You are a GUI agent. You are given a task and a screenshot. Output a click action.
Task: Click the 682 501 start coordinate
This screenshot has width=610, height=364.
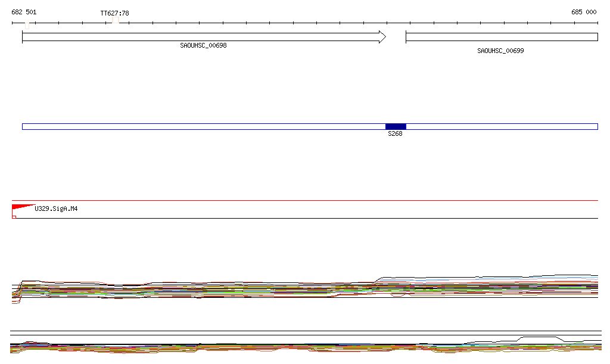[x=24, y=12]
